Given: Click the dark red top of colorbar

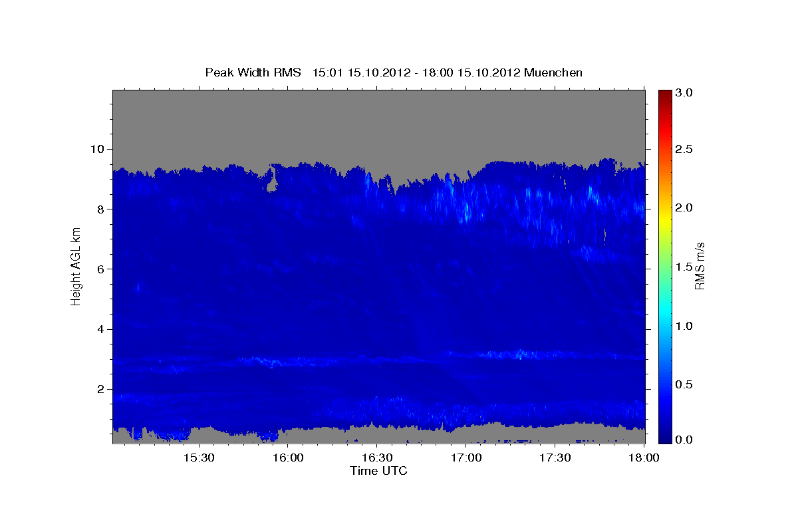Looking at the screenshot, I should [665, 94].
